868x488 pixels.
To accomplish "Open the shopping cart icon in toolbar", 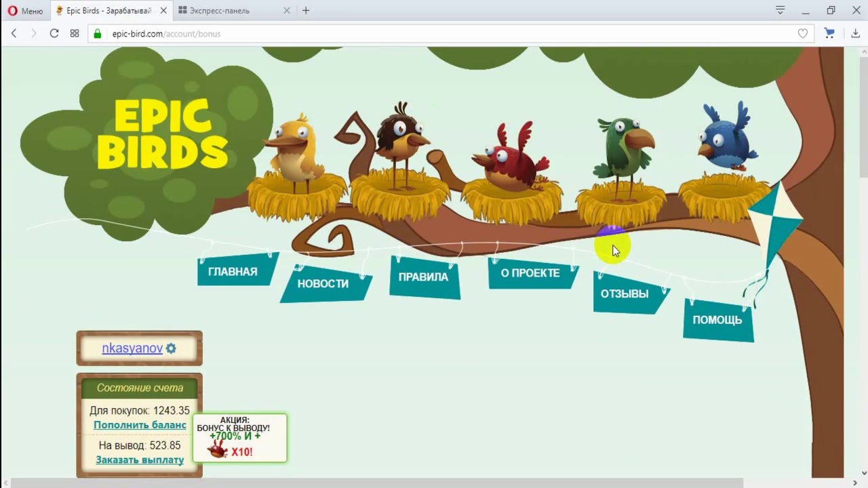I will point(829,33).
